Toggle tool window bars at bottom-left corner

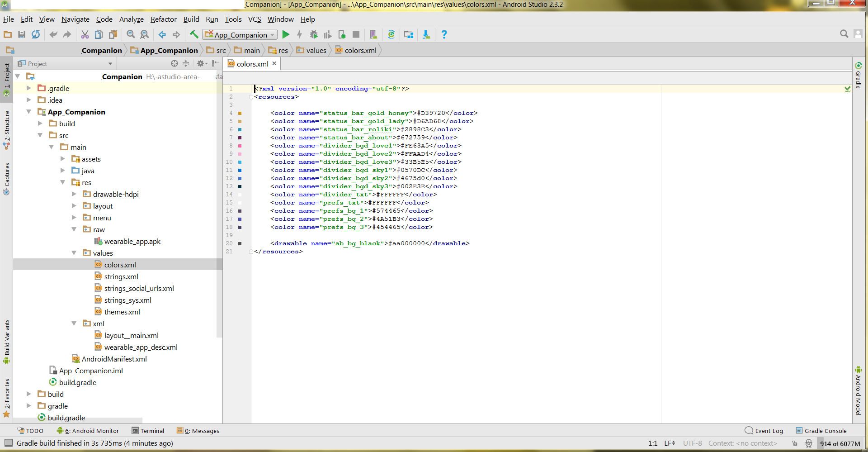click(x=8, y=443)
